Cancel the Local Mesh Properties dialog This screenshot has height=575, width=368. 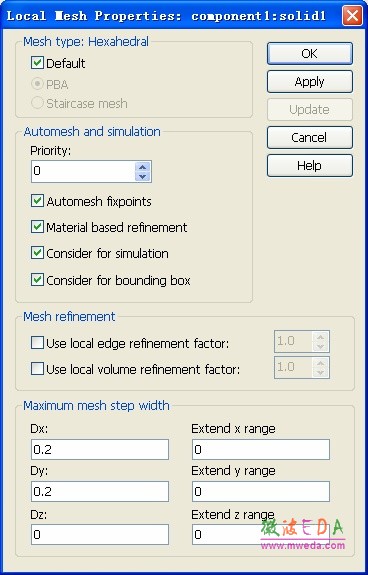(x=310, y=138)
